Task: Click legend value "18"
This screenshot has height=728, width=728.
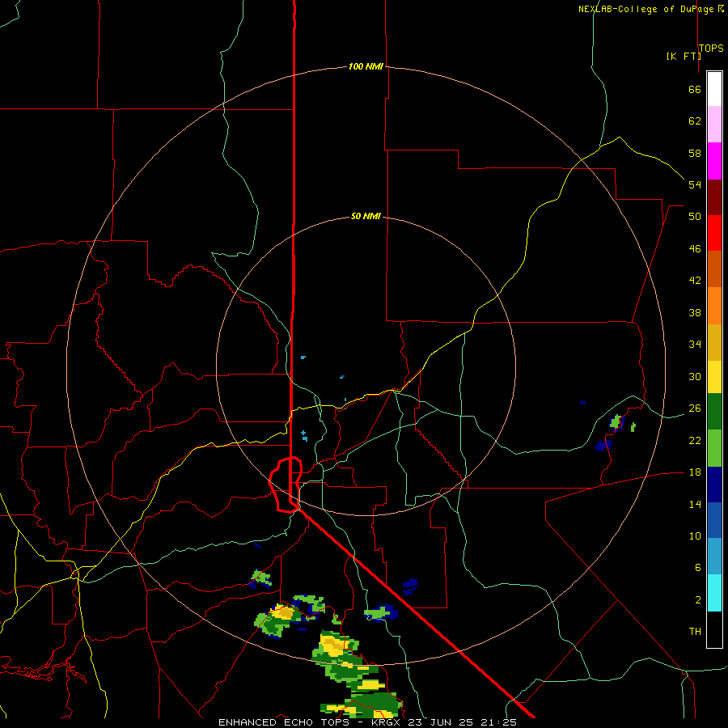Action: tap(695, 472)
